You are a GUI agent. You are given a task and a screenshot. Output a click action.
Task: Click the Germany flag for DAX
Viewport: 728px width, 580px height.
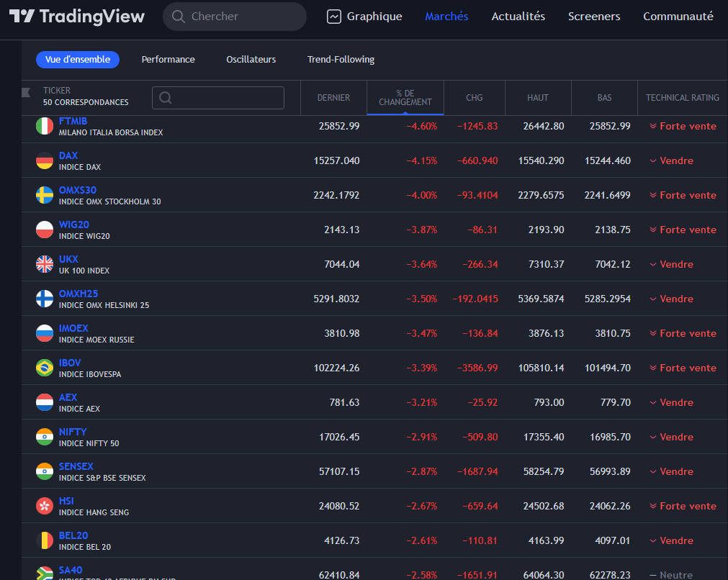coord(45,160)
